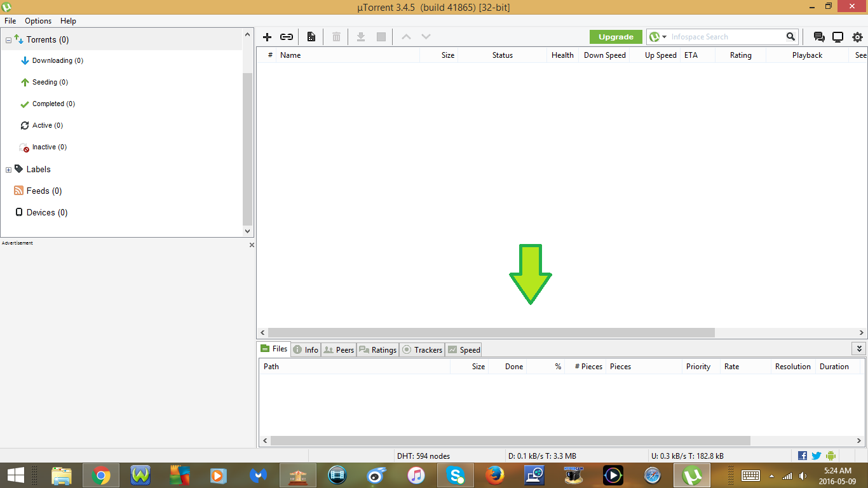Viewport: 868px width, 488px height.
Task: Collapse the Torrents tree node
Action: pyautogui.click(x=8, y=40)
